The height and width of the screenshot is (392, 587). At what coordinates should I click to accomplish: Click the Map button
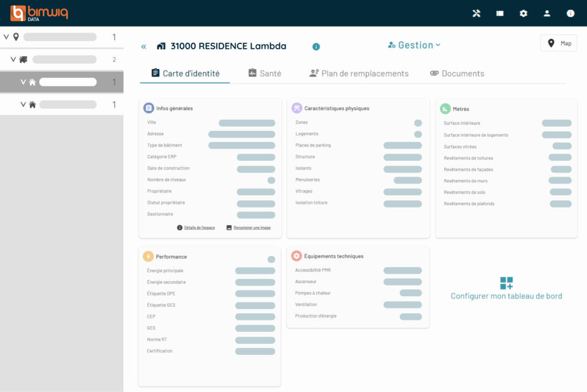click(x=558, y=43)
